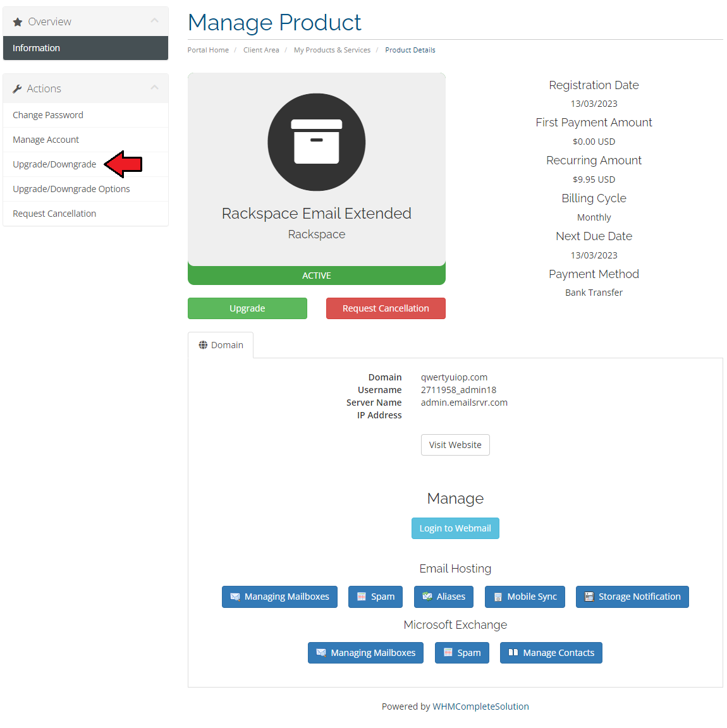Click the Microsoft Exchange section heading
The width and height of the screenshot is (727, 728).
tap(455, 625)
